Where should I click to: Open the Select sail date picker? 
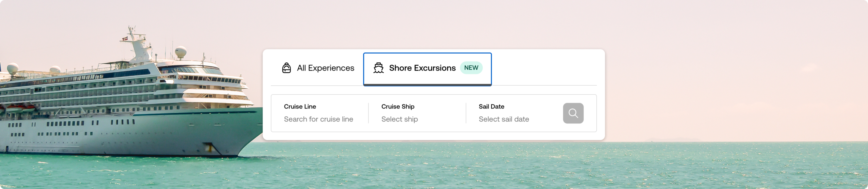(504, 119)
